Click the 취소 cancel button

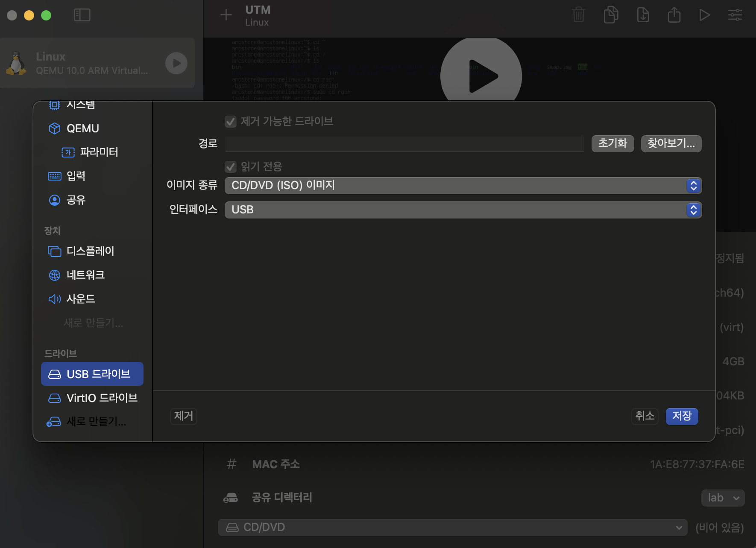pos(645,416)
